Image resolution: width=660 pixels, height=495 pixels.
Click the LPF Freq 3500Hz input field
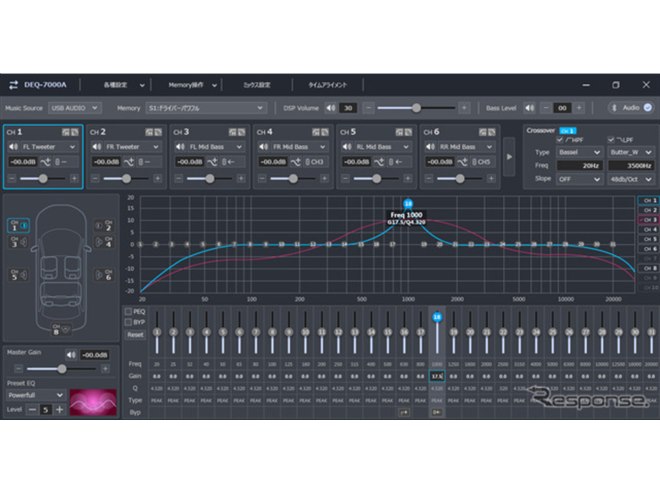point(631,166)
